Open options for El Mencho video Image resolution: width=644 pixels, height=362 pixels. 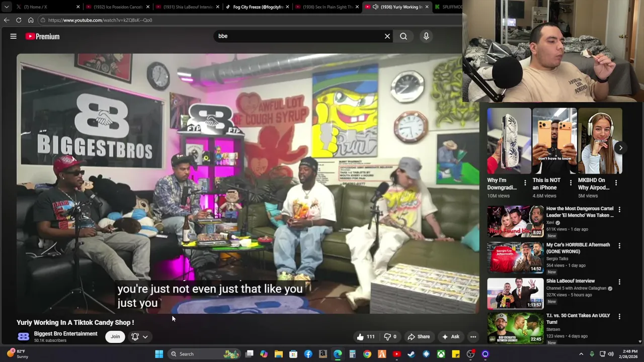(619, 209)
